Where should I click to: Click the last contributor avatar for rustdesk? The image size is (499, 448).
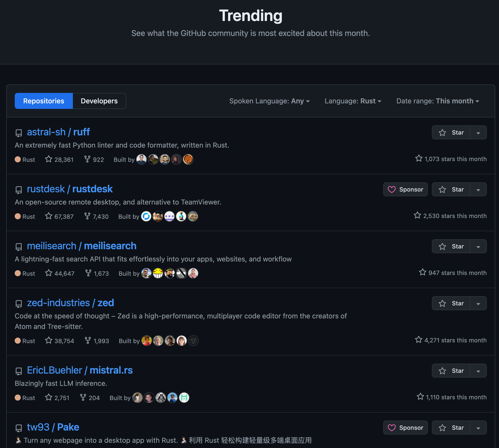click(193, 216)
